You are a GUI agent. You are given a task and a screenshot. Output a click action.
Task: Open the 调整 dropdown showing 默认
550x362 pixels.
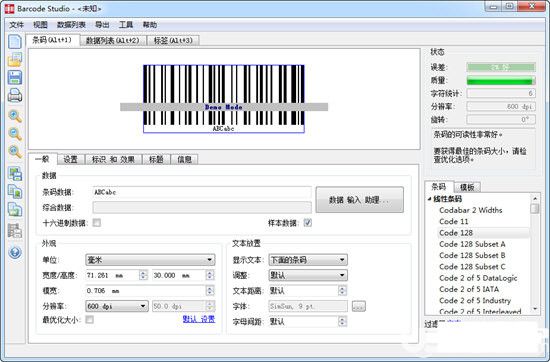pyautogui.click(x=308, y=275)
